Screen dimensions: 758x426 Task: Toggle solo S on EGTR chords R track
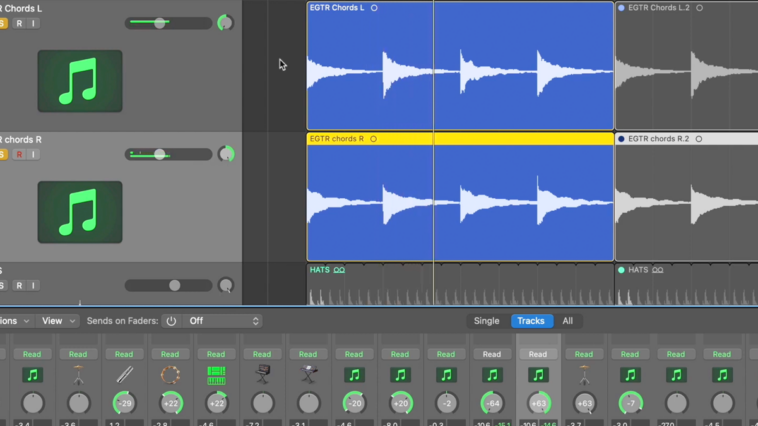3,154
